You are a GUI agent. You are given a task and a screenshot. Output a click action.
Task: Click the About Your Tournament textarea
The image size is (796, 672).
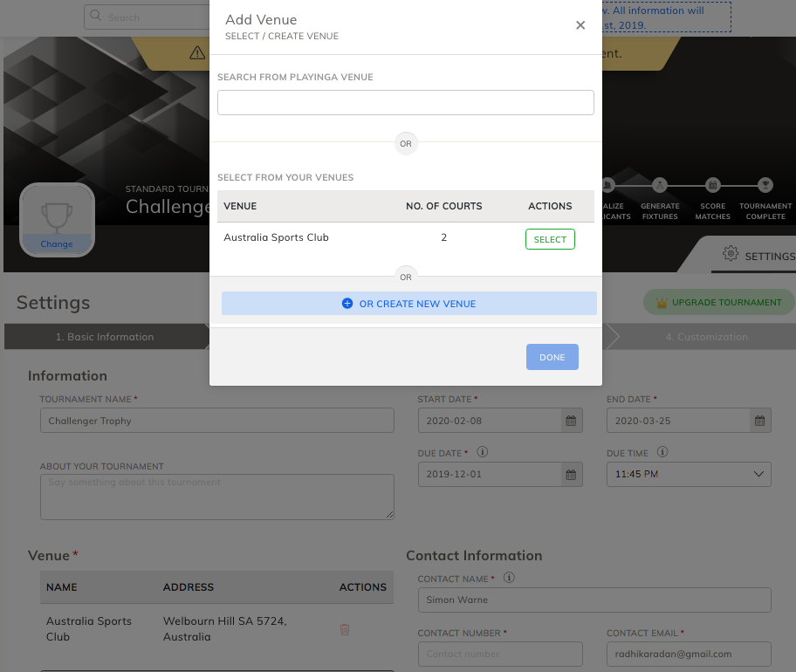point(217,497)
